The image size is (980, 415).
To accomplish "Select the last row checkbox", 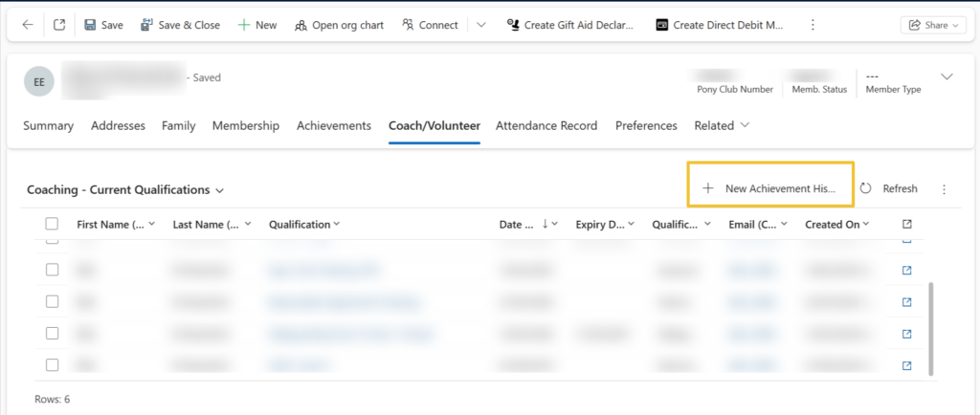I will [52, 364].
